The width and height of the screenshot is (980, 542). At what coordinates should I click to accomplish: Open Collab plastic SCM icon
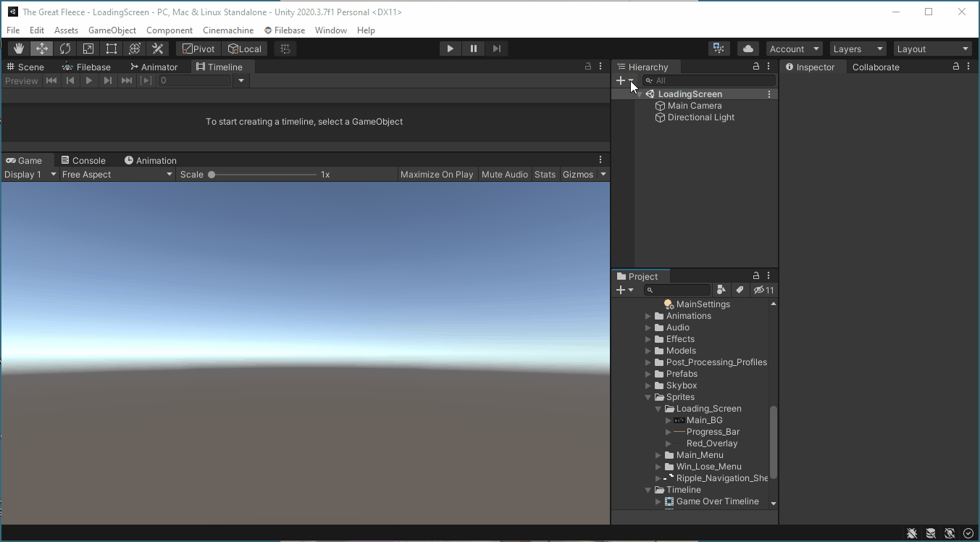(x=719, y=49)
